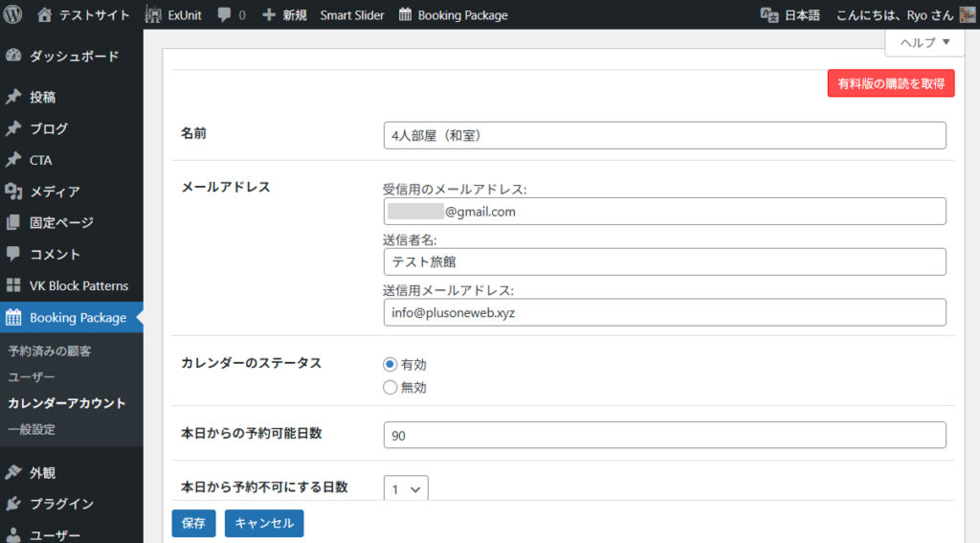Open the site home icon テストサイト
The width and height of the screenshot is (980, 543).
point(45,14)
